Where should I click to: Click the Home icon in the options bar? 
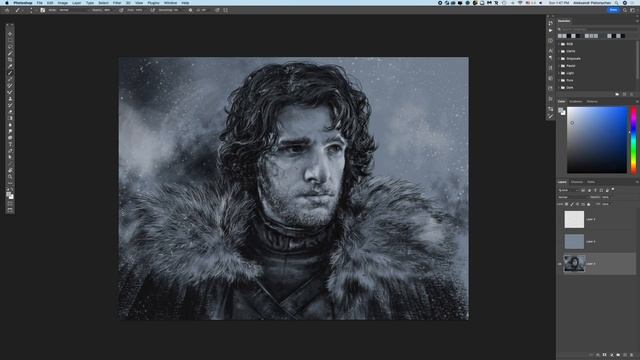(7, 10)
